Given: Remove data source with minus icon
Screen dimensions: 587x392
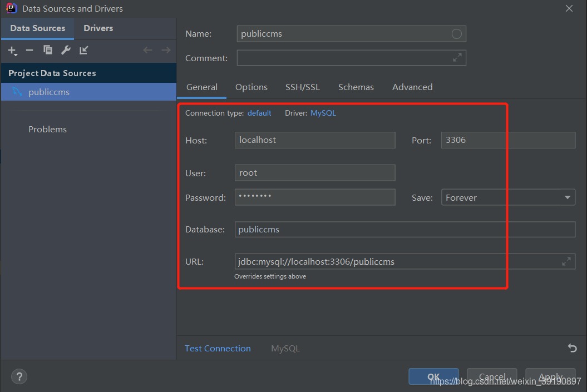Looking at the screenshot, I should [x=29, y=50].
